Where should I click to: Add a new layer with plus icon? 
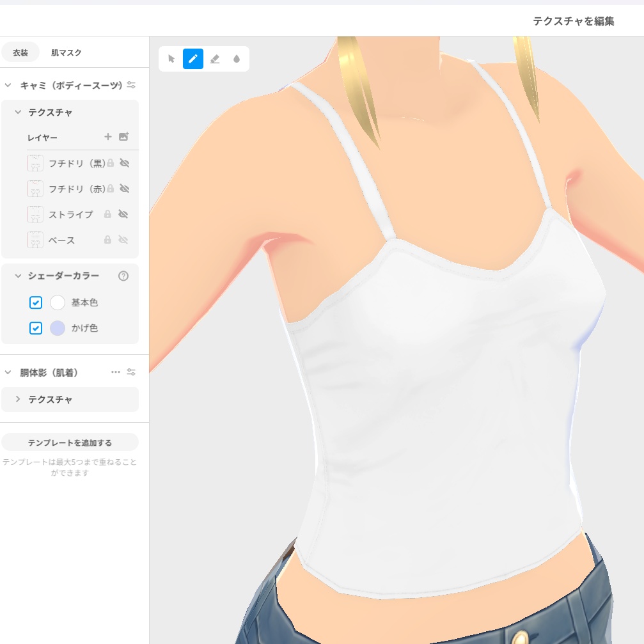click(x=108, y=136)
